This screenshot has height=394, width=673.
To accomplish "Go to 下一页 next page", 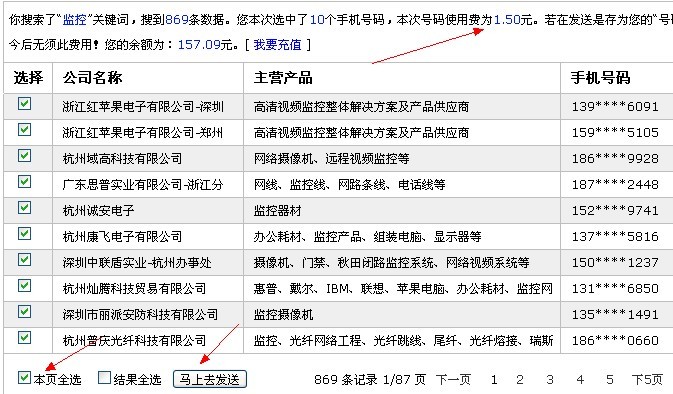I will (453, 379).
